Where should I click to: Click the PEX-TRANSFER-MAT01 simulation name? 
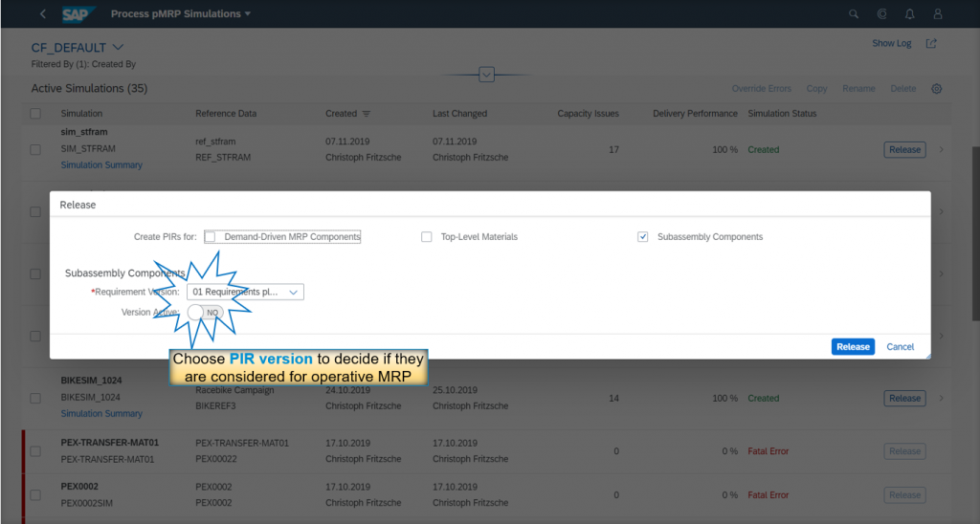[109, 442]
